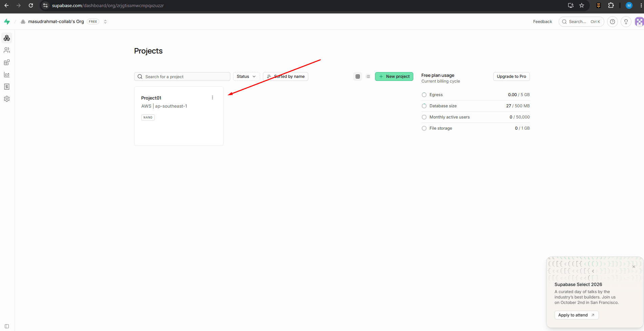The image size is (644, 331).
Task: Close the Supabase Select 2026 popup
Action: (x=634, y=267)
